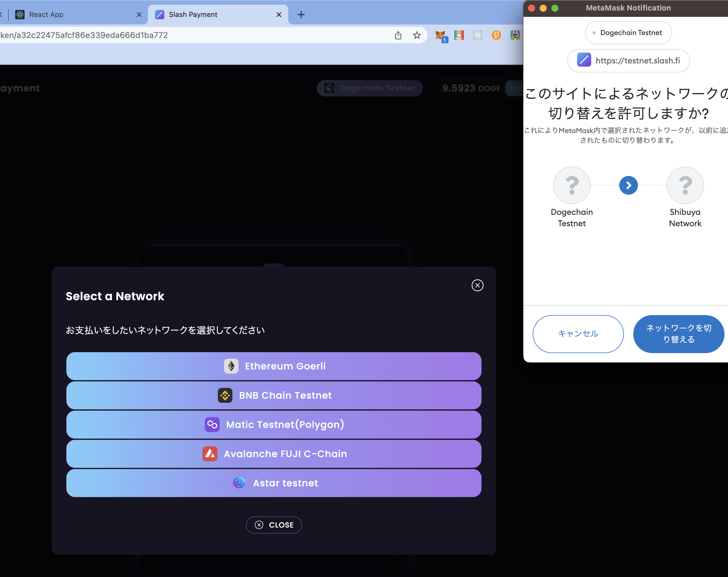Select the Astar testnet network
The image size is (728, 577).
click(273, 483)
